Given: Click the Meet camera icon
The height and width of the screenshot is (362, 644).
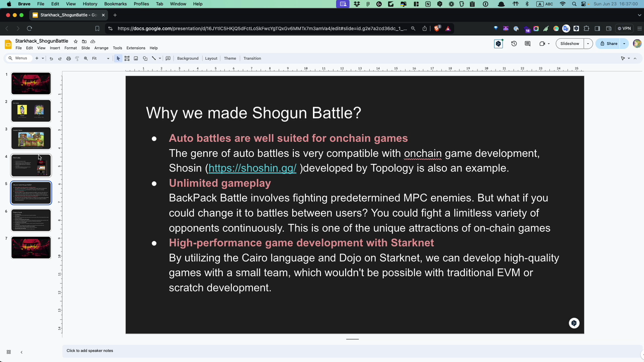Looking at the screenshot, I should pyautogui.click(x=542, y=44).
